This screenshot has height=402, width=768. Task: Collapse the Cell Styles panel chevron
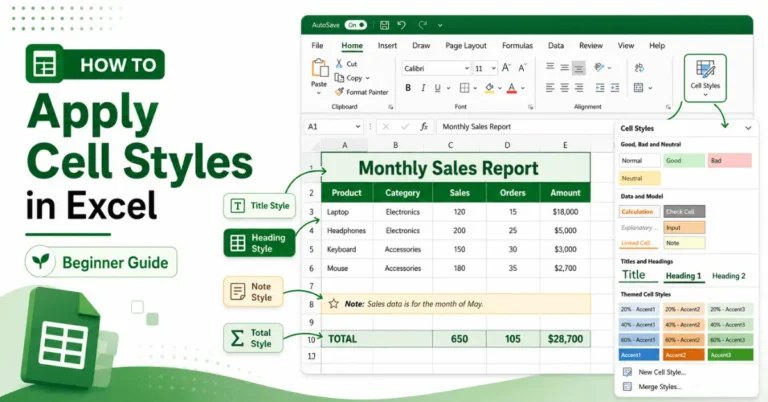(748, 128)
